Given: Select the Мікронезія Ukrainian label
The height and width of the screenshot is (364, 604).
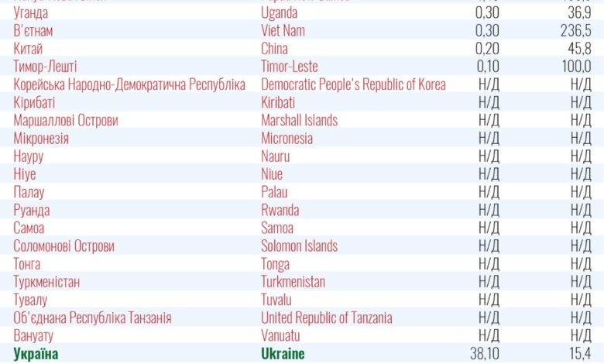Looking at the screenshot, I should (41, 139).
